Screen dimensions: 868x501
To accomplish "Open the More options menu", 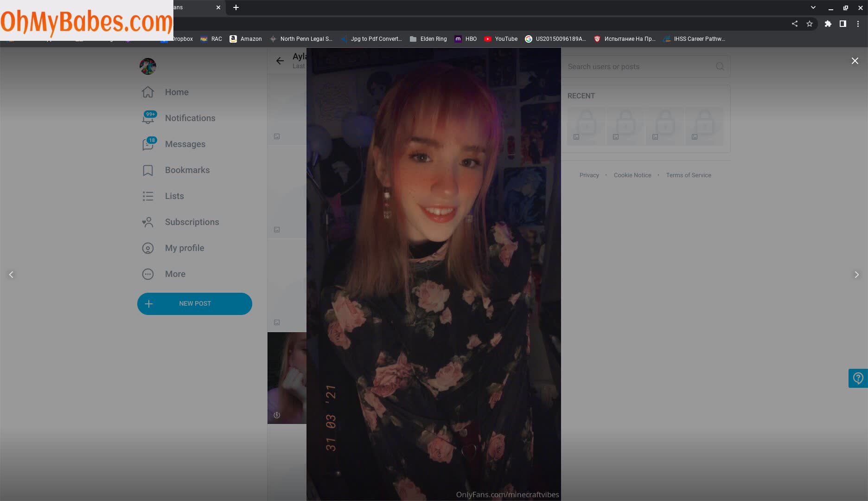I will 164,274.
